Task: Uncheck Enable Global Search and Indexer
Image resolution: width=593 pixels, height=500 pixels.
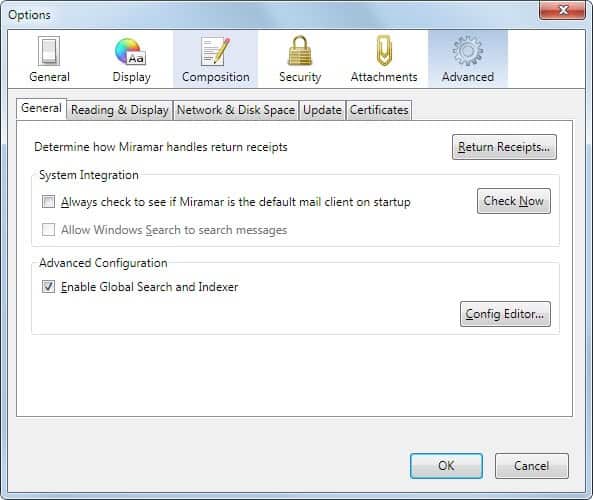Action: tap(48, 287)
